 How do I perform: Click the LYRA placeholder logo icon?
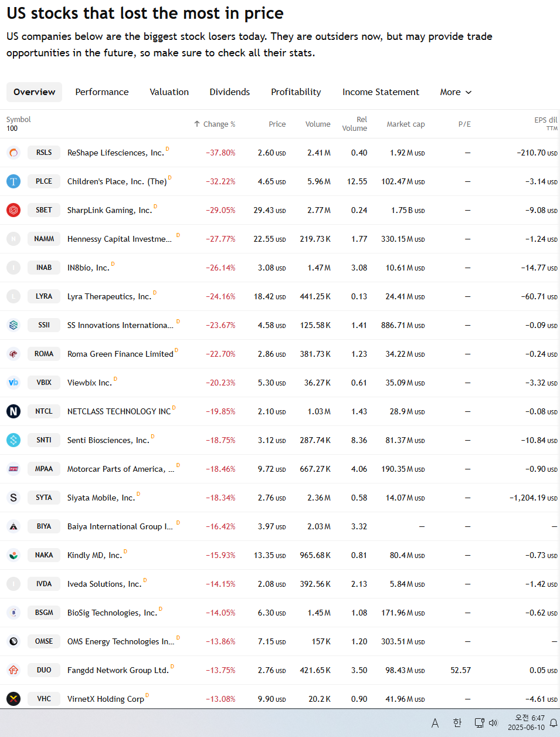point(13,296)
